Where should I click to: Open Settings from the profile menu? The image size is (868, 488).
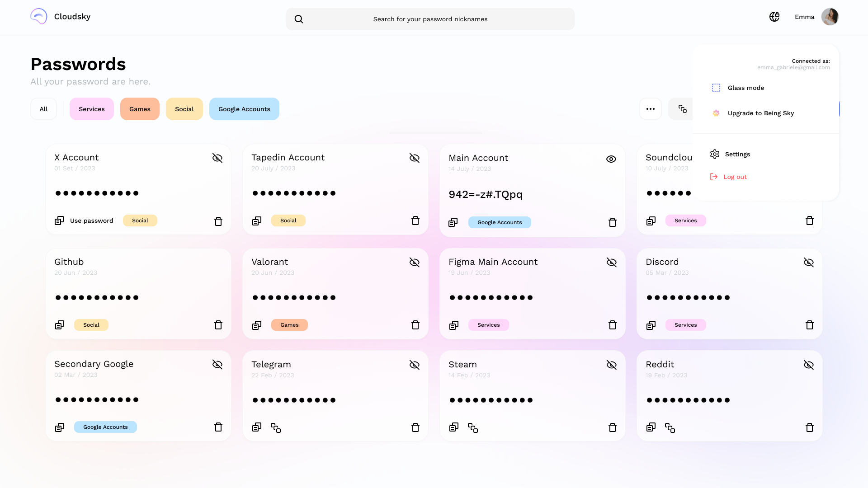click(737, 154)
